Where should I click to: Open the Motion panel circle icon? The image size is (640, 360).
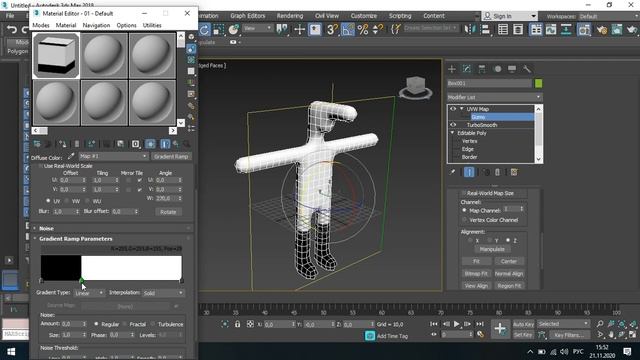click(497, 69)
